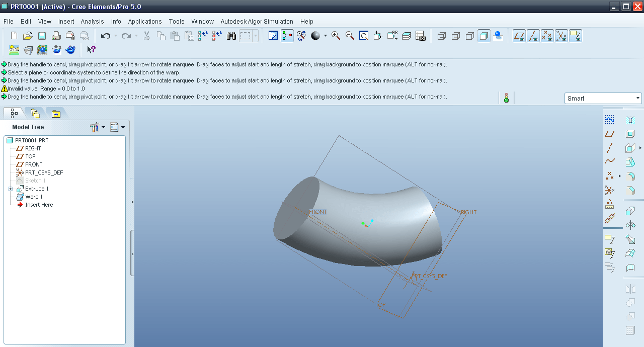The width and height of the screenshot is (644, 347).
Task: Open Reorient view icon
Action: tap(378, 36)
